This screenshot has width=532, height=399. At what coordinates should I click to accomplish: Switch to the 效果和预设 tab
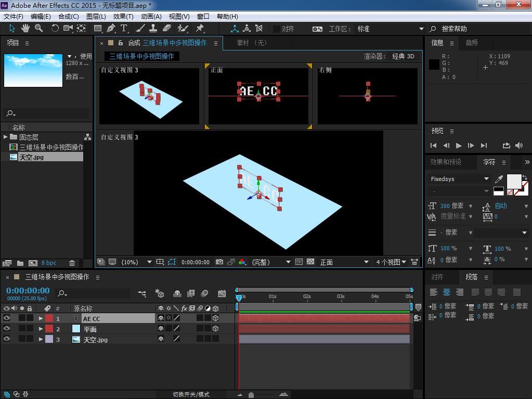(446, 162)
